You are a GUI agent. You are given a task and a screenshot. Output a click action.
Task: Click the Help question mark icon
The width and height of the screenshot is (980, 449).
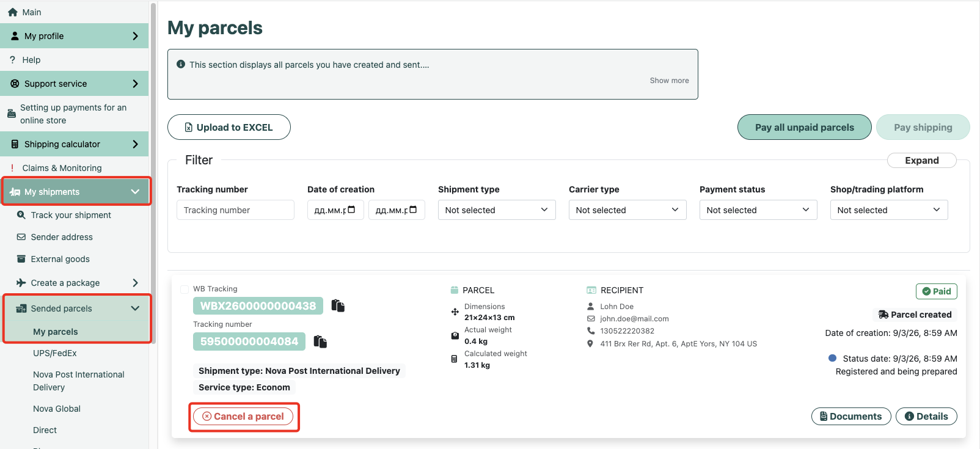pos(12,60)
